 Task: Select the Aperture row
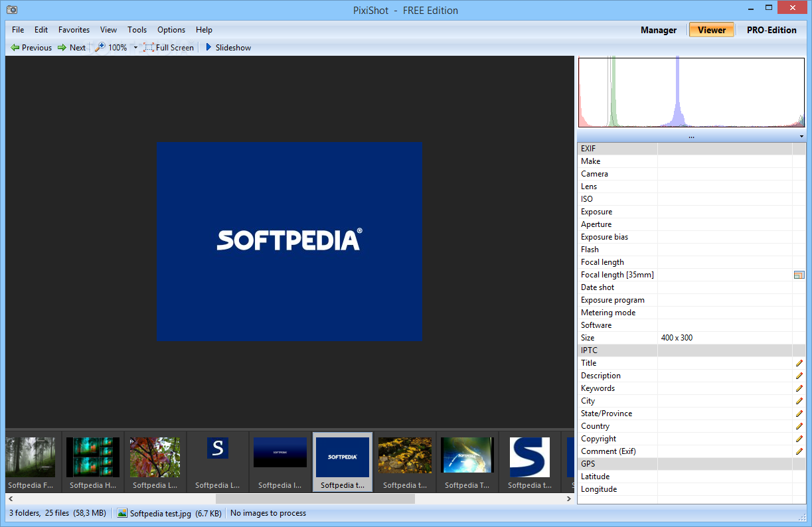pyautogui.click(x=691, y=224)
